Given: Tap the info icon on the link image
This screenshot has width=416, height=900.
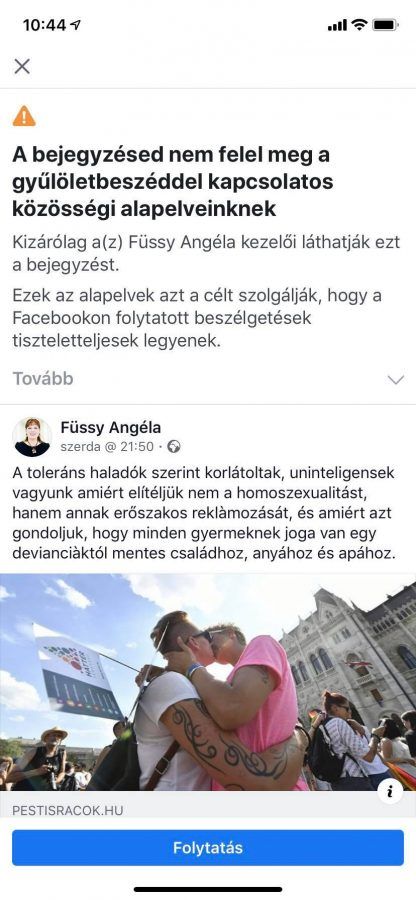Looking at the screenshot, I should click(x=390, y=792).
